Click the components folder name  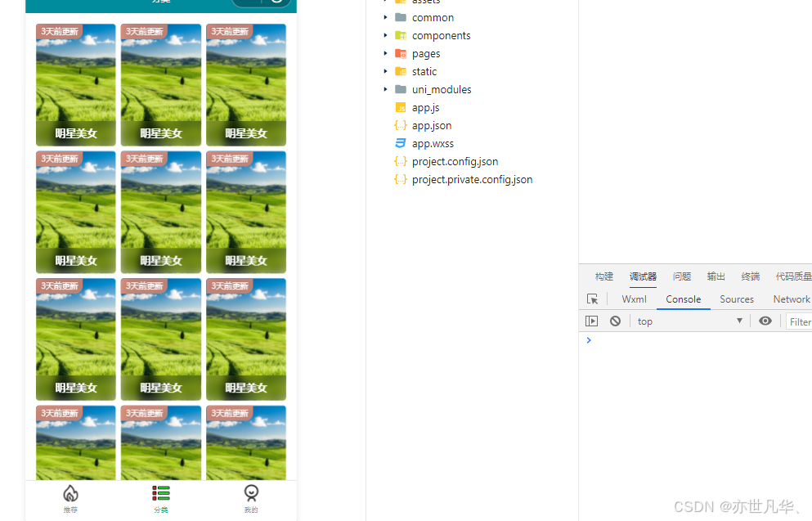(x=442, y=36)
